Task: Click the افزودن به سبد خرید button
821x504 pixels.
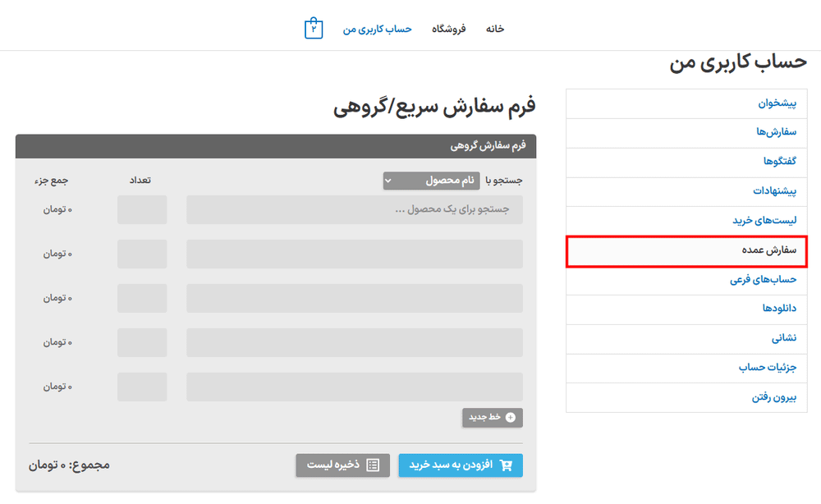Action: point(460,465)
